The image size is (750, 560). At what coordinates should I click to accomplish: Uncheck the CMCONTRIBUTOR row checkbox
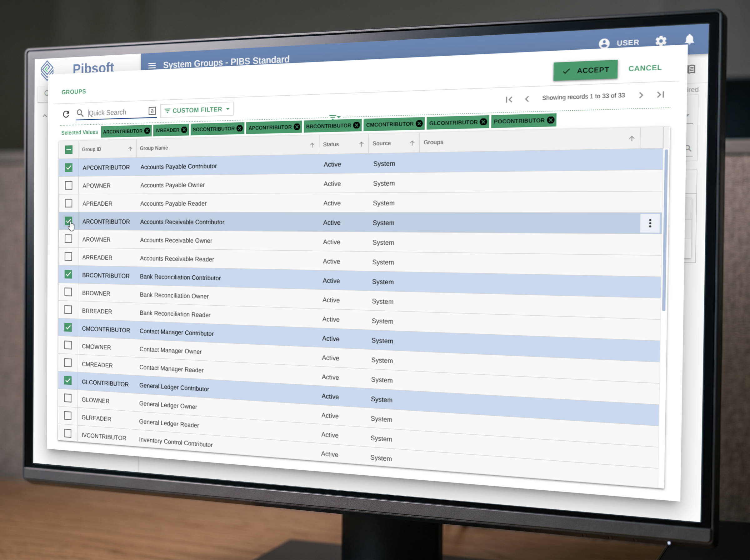68,327
